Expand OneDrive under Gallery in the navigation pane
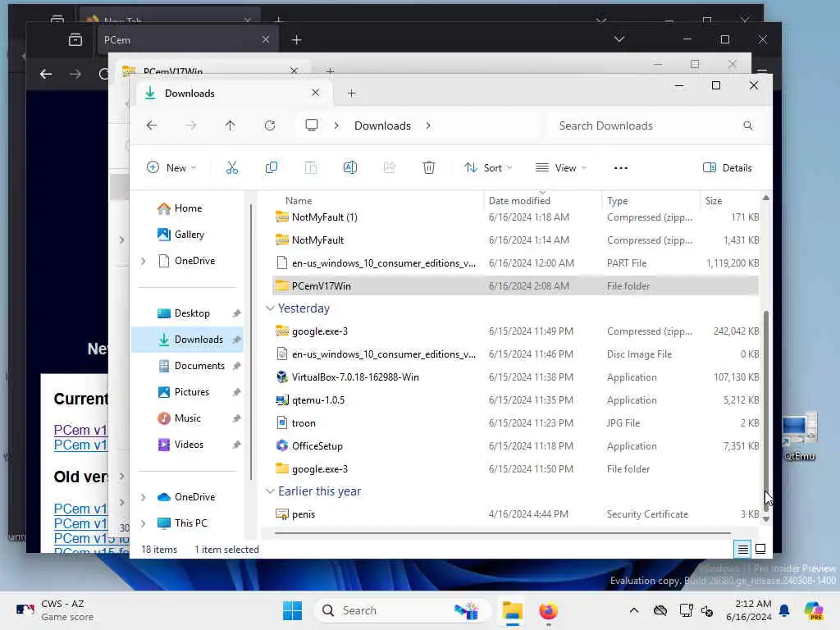Image resolution: width=840 pixels, height=630 pixels. (x=143, y=261)
